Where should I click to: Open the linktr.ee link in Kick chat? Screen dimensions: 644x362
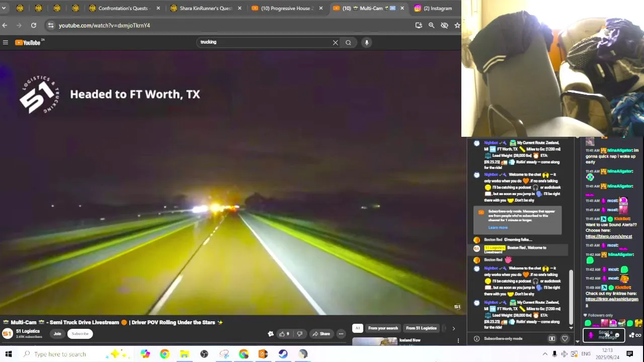(x=612, y=302)
